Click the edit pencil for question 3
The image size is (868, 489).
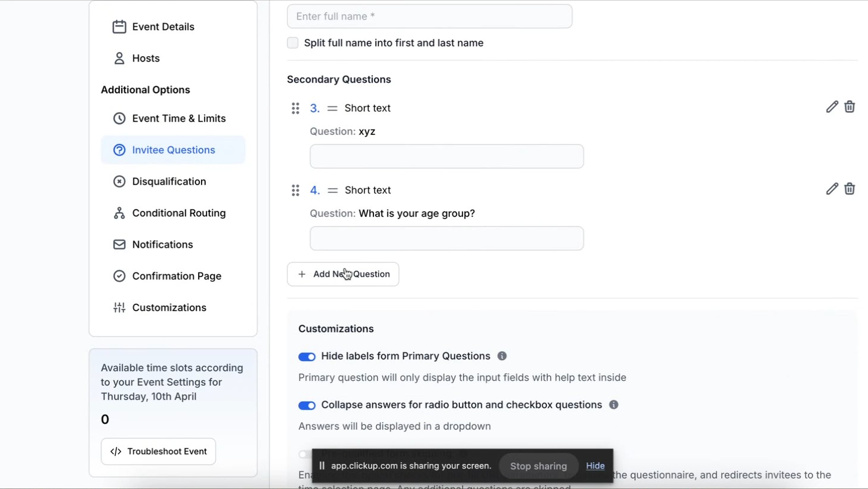pyautogui.click(x=832, y=107)
